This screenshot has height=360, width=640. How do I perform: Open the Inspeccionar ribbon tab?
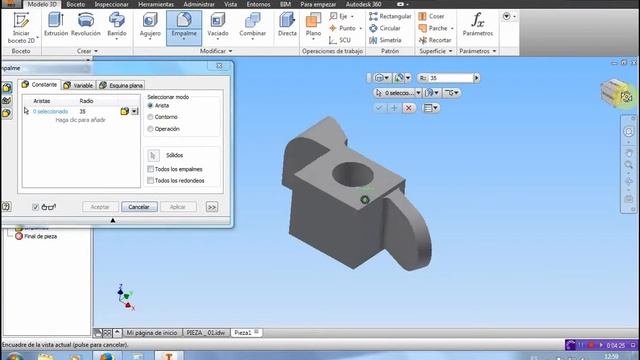pyautogui.click(x=111, y=4)
